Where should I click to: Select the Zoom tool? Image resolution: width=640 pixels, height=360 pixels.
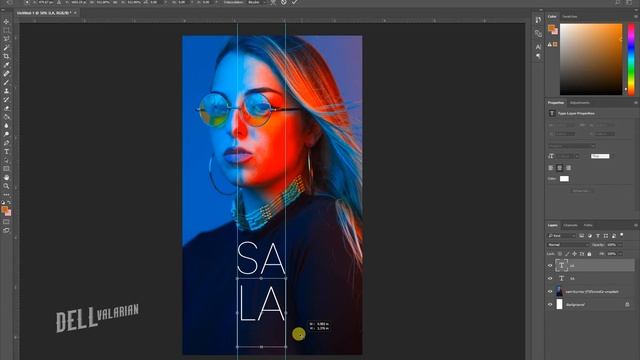6,186
